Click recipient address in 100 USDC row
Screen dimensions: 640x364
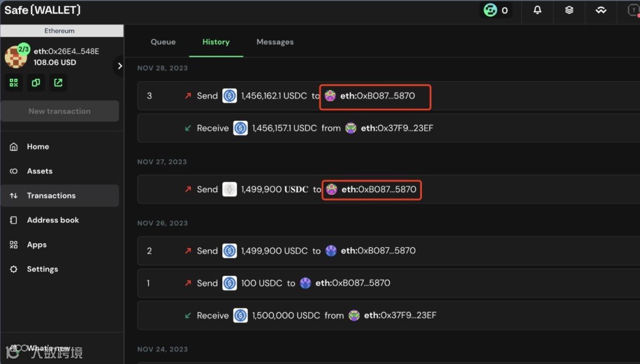pos(353,283)
